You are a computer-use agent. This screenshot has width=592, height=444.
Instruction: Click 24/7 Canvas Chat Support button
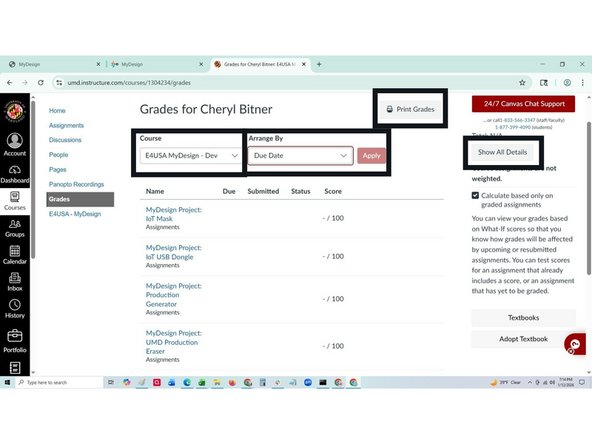click(524, 104)
